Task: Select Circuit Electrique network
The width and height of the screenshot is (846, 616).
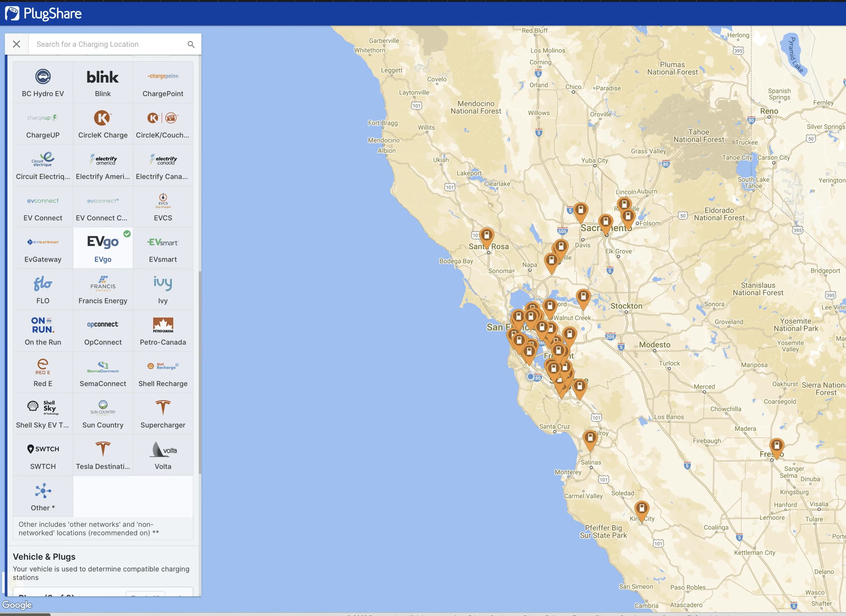Action: (x=43, y=165)
